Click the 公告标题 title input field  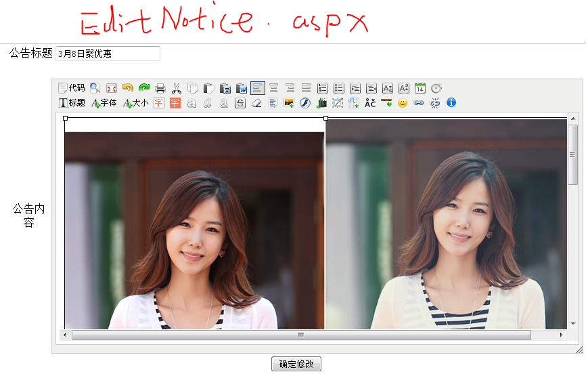108,54
